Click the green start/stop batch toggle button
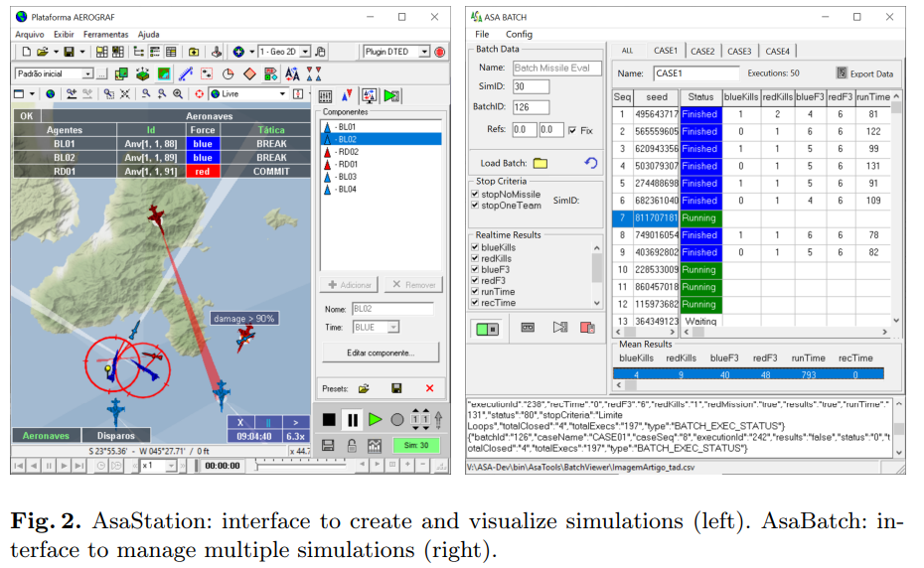The height and width of the screenshot is (568, 924). pyautogui.click(x=488, y=329)
